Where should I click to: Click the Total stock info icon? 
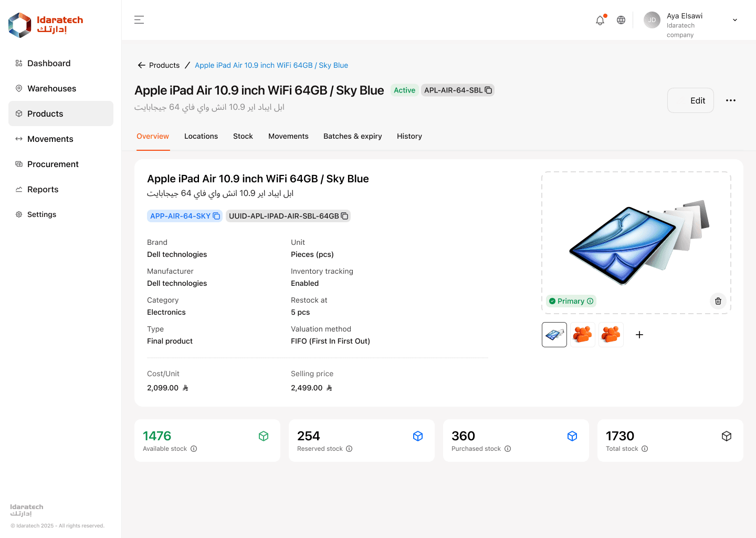pos(645,449)
